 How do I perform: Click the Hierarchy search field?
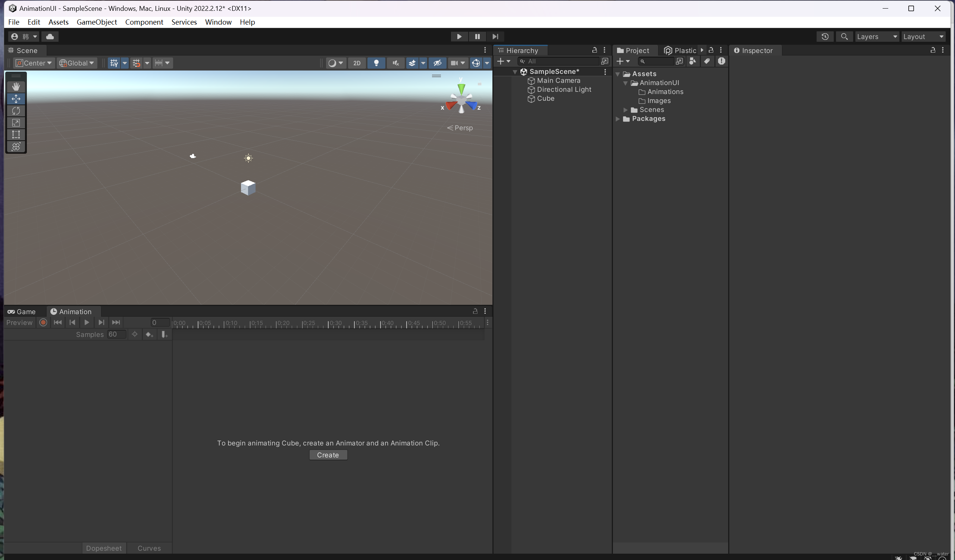(558, 61)
